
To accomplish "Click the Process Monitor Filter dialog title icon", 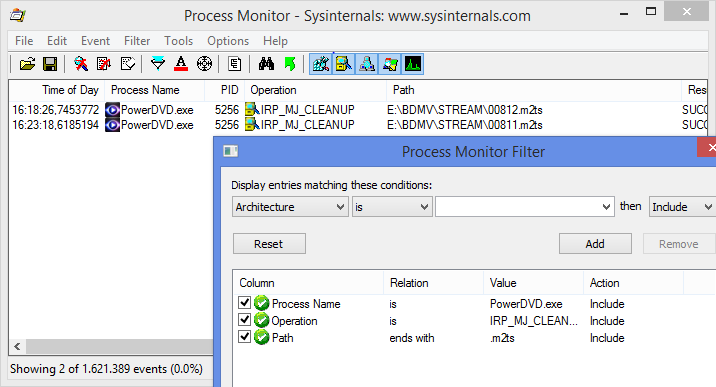I will click(231, 151).
